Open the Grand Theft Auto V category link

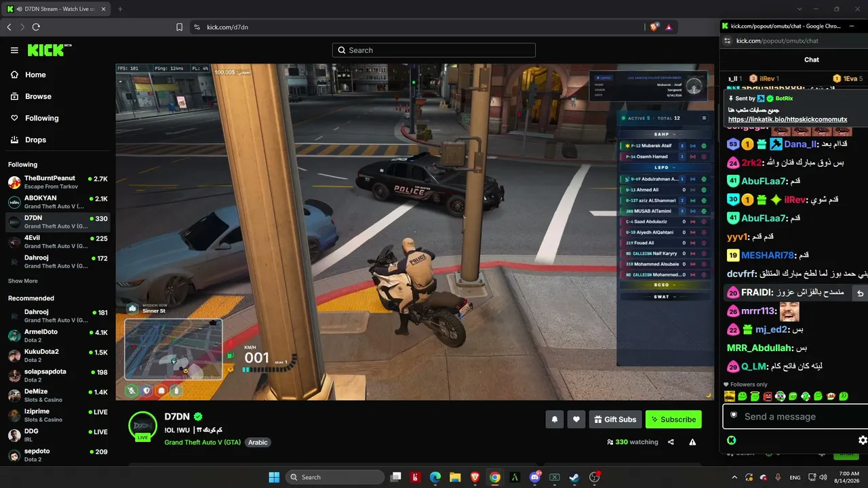click(x=202, y=443)
